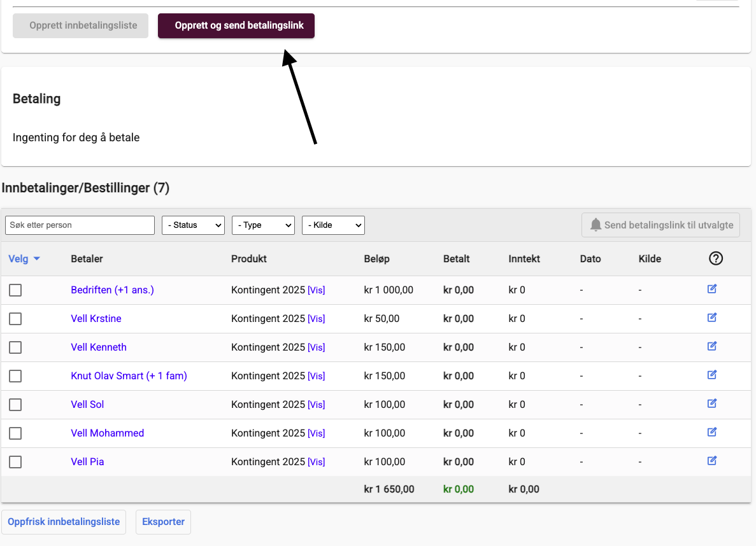Open edit icon for Vell Kenneth
This screenshot has height=546, width=756.
click(x=712, y=347)
